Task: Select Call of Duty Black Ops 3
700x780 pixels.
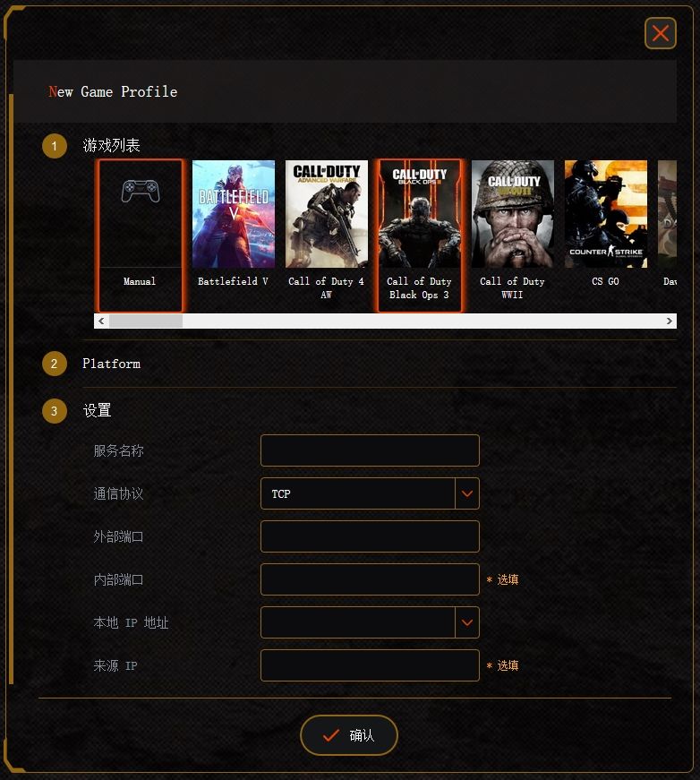Action: 420,236
